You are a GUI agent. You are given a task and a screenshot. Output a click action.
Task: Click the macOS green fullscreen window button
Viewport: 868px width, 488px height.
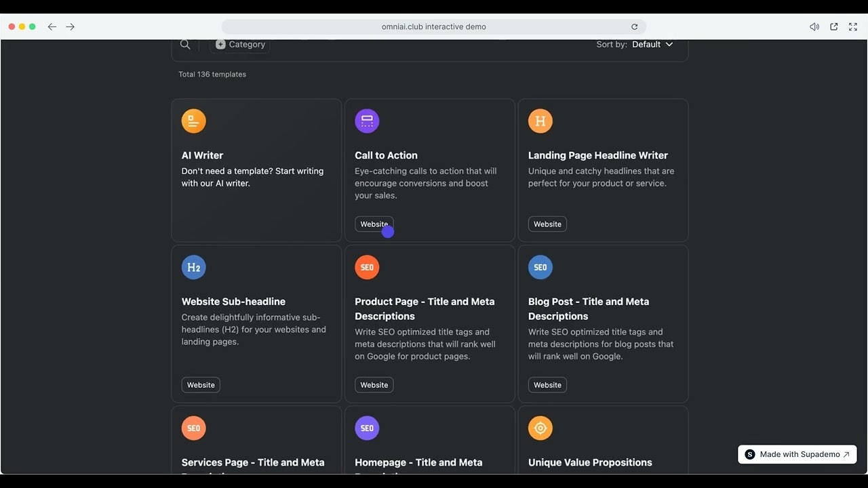click(32, 26)
